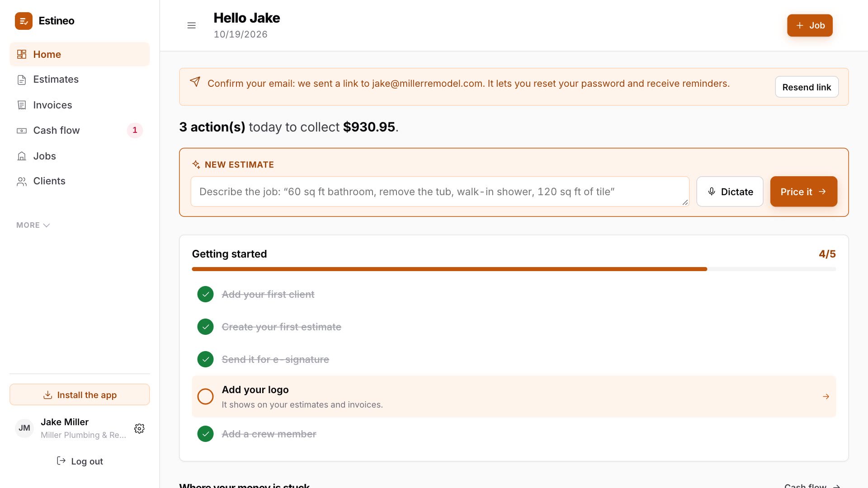The image size is (868, 488).
Task: Click Add a crew member text
Action: pos(269,434)
